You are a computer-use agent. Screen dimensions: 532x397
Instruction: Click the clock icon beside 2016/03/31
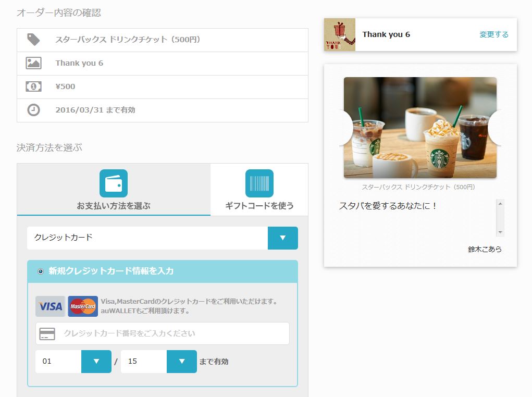[33, 110]
